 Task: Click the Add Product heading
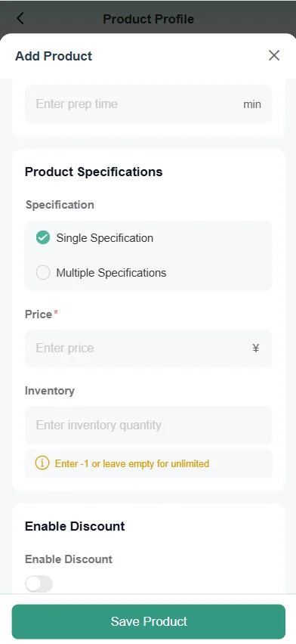click(x=54, y=56)
